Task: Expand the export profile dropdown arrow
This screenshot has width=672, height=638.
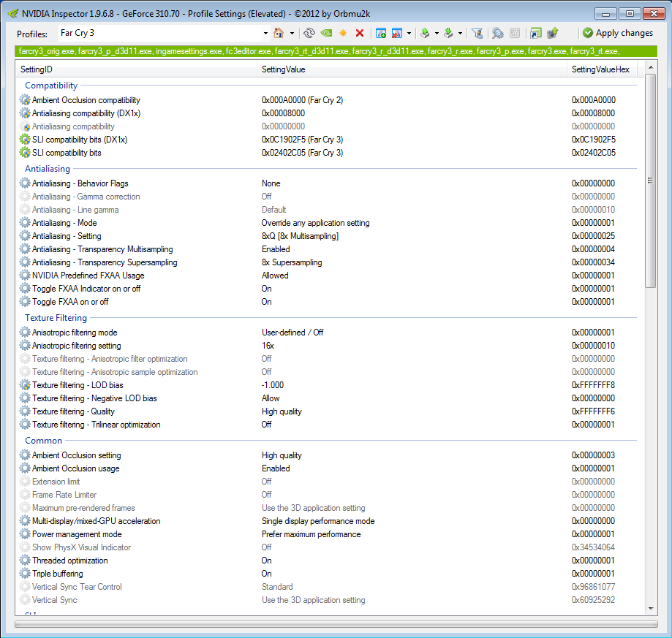Action: pyautogui.click(x=437, y=33)
